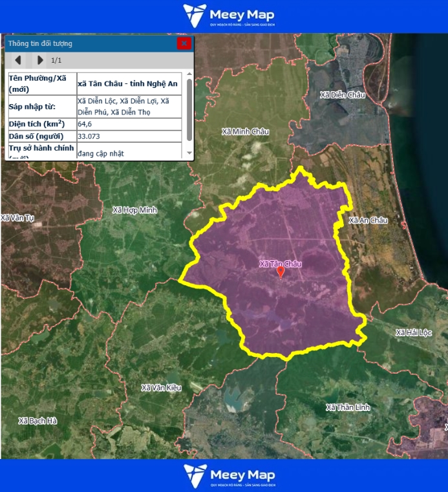448x492 pixels.
Task: Close the Thông tin đối tượng panel
Action: (184, 43)
